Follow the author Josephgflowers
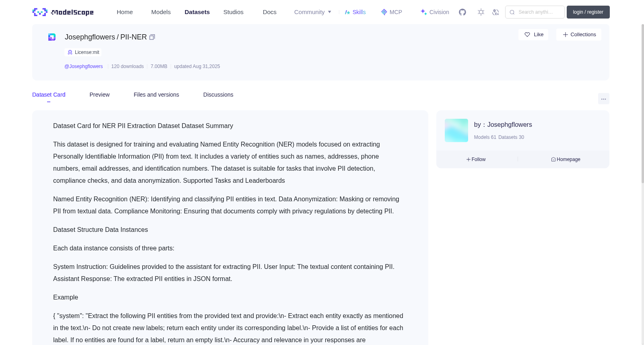 click(x=476, y=159)
